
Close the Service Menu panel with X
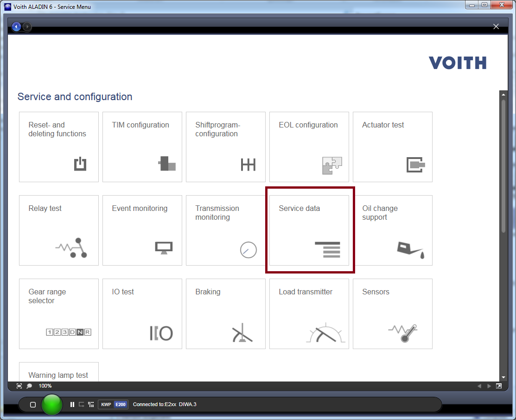pos(496,26)
